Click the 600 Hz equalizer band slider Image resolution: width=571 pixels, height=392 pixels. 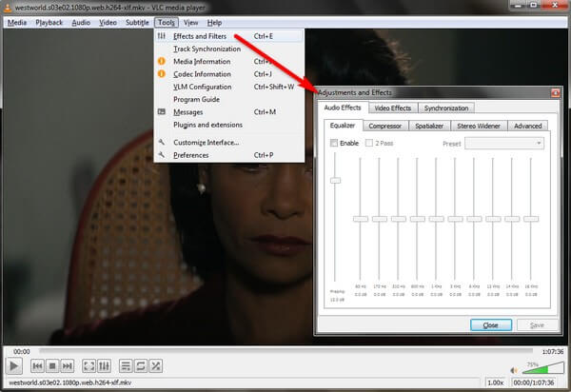(x=418, y=219)
